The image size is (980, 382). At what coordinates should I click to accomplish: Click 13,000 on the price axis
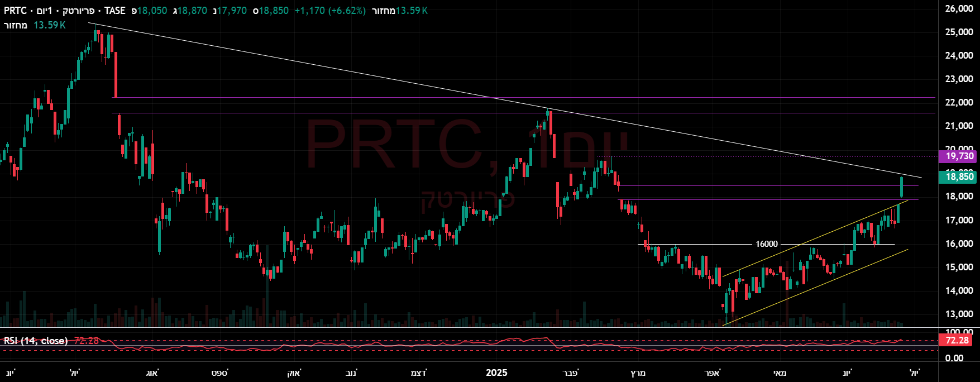(x=959, y=314)
